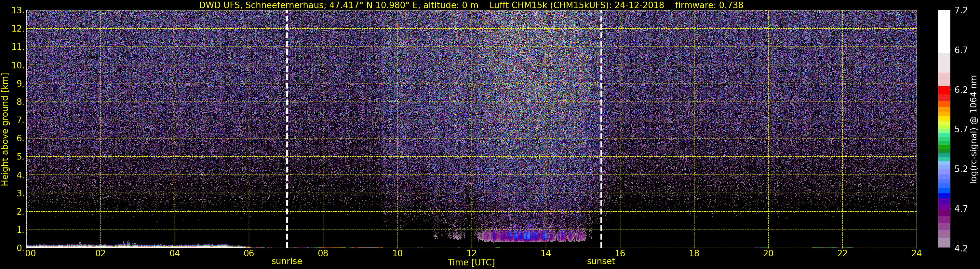Screen dimensions: 980x269
Task: Click the '12' tick on the time axis
Action: [471, 253]
